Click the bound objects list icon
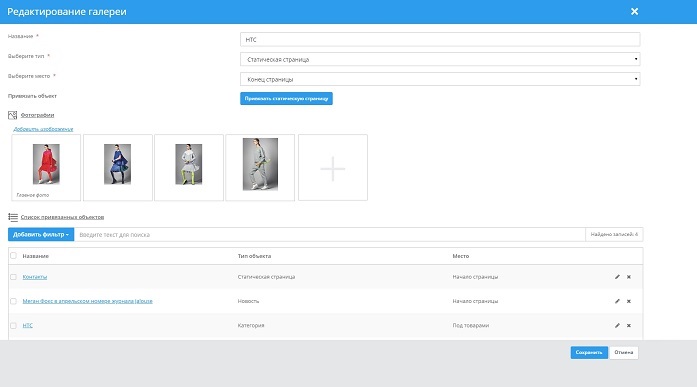The height and width of the screenshot is (387, 697). point(13,217)
